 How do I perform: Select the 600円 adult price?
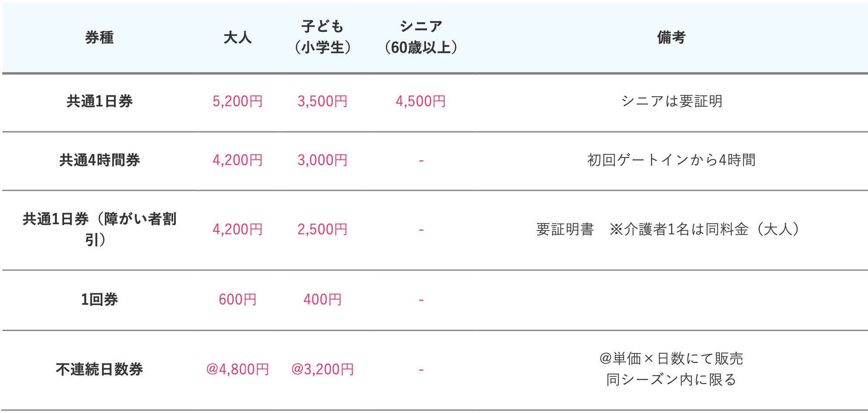click(237, 300)
